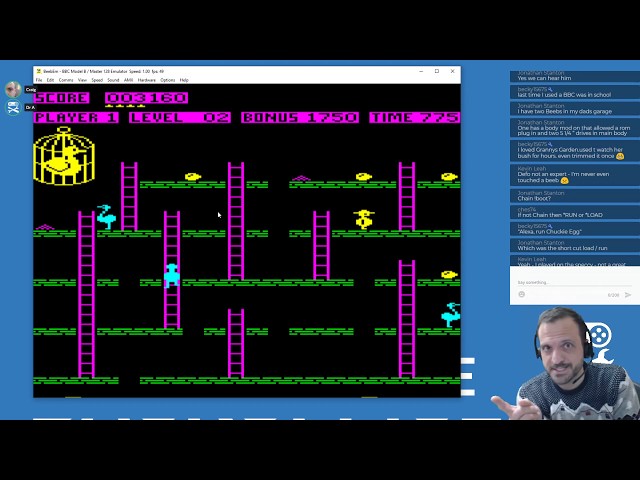This screenshot has height=480, width=640.
Task: Click the PLAYER 1 label in game
Action: point(76,118)
